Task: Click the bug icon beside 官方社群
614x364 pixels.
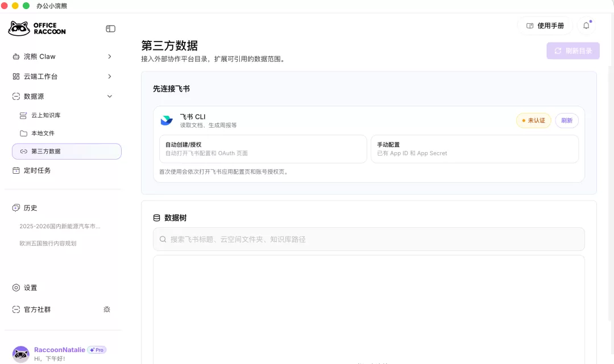Action: tap(107, 309)
